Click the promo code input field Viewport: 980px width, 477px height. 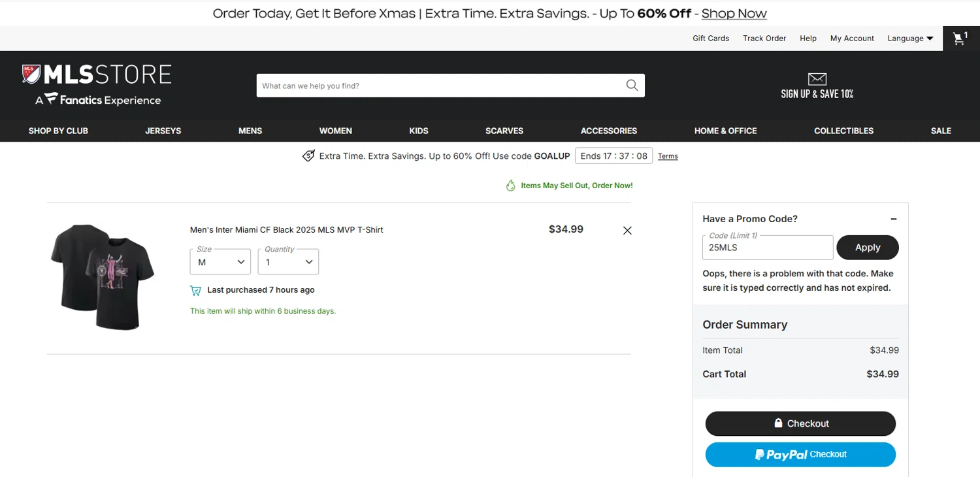click(768, 248)
